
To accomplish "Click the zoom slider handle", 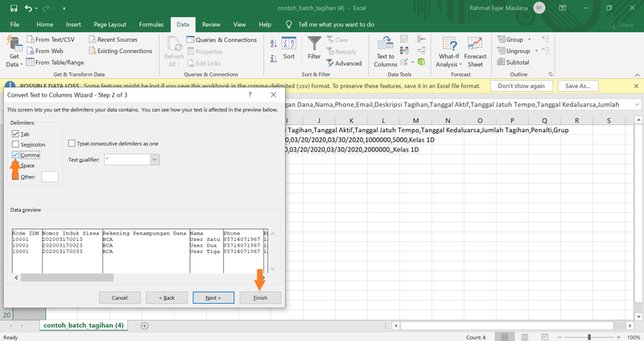I will pyautogui.click(x=589, y=337).
